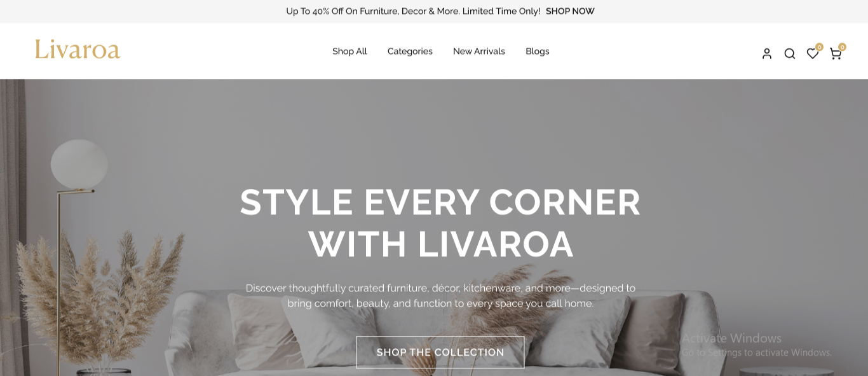Follow the SHOP NOW promo link

pyautogui.click(x=570, y=11)
